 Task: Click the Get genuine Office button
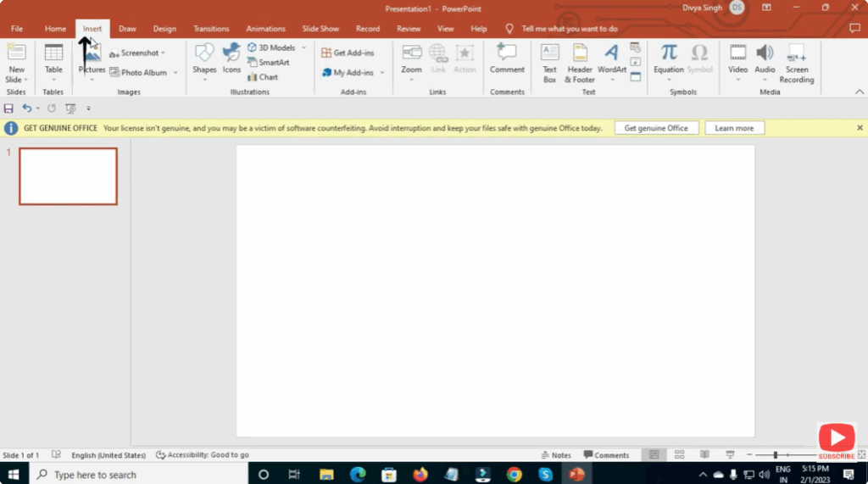[x=656, y=128]
